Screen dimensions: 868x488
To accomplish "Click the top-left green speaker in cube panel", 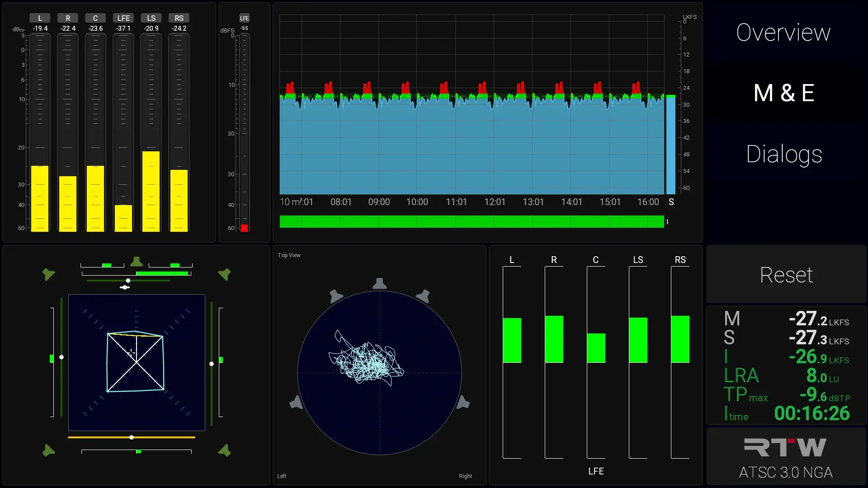I will point(48,274).
